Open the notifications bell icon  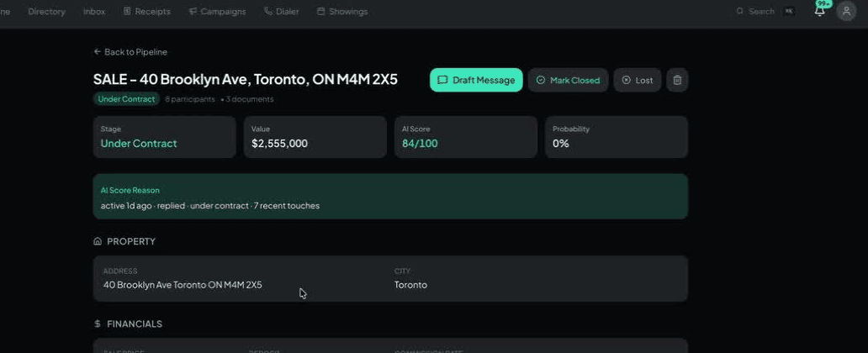coord(820,11)
